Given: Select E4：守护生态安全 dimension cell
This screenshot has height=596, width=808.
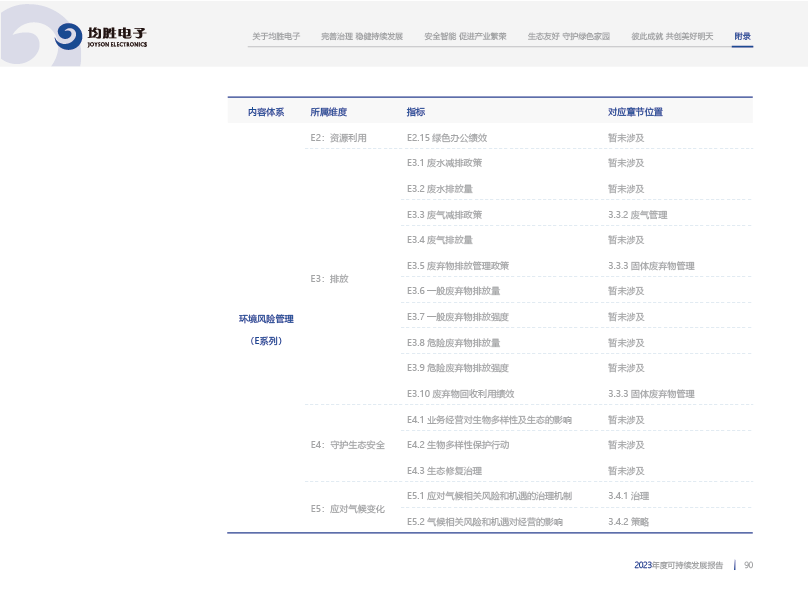Looking at the screenshot, I should pos(347,445).
